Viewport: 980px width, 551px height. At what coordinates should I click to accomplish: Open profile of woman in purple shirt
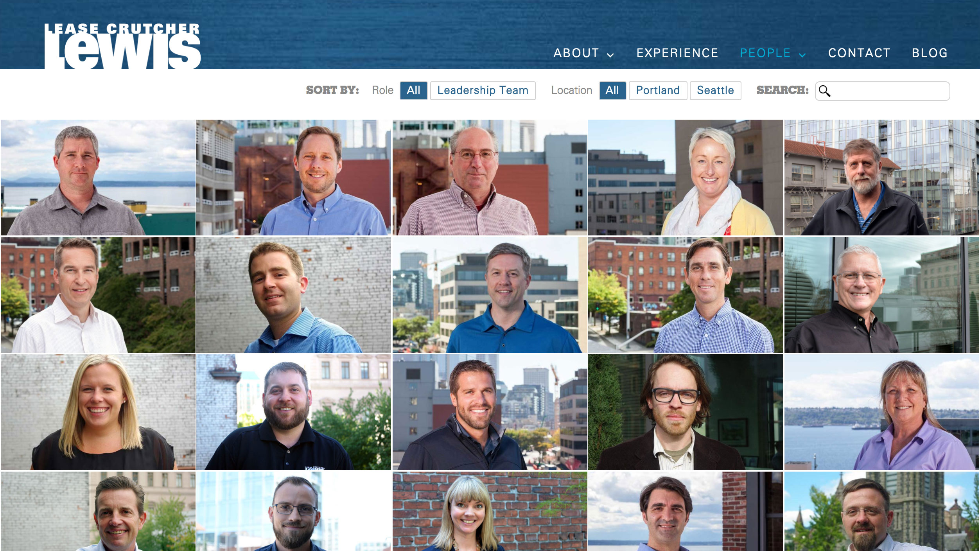pos(882,412)
